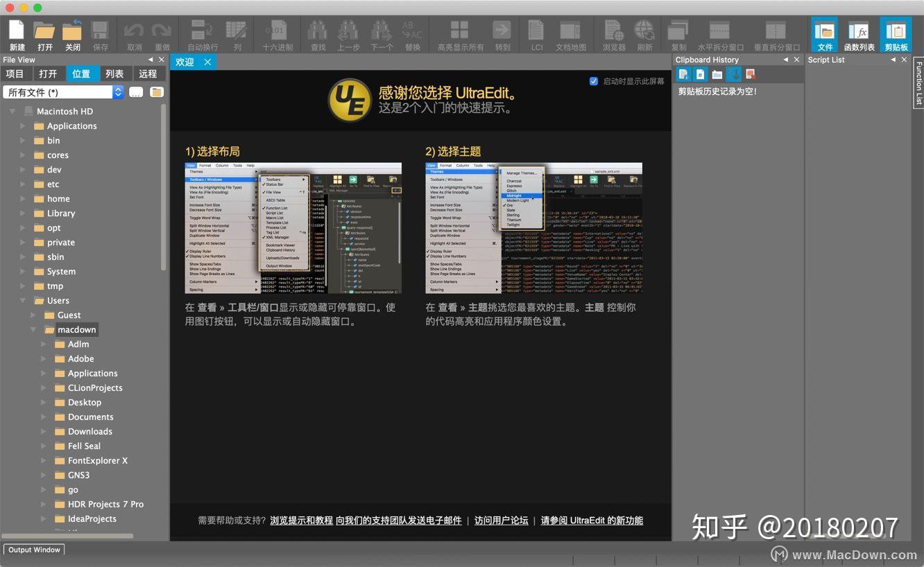Open the 访问用户论坛 link
Viewport: 924px width, 567px height.
[x=502, y=520]
